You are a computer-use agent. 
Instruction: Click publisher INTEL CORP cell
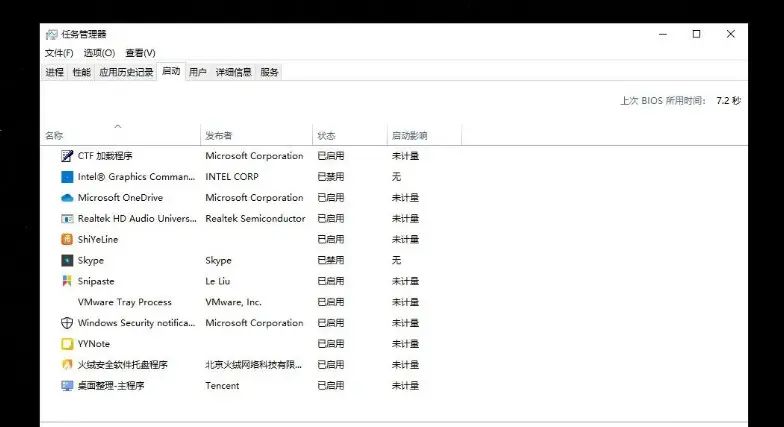(x=232, y=177)
